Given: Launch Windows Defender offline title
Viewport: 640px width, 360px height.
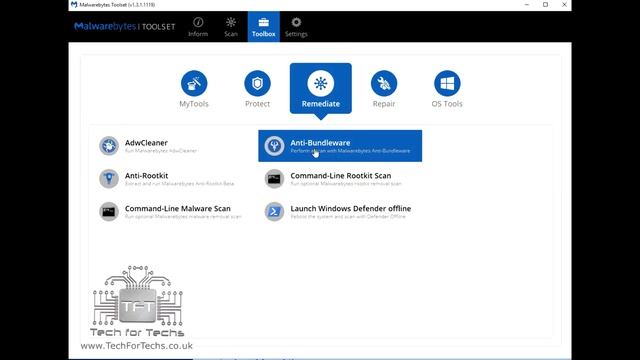Looking at the screenshot, I should (x=351, y=209).
